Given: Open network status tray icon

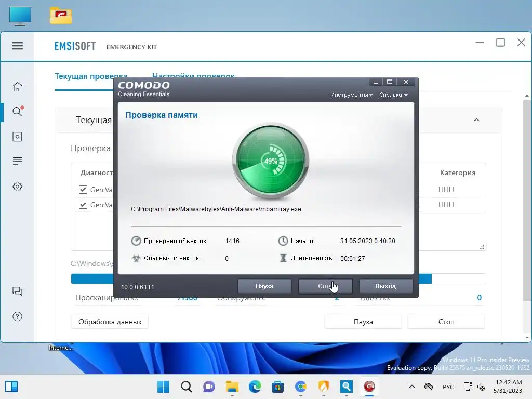Looking at the screenshot, I should pos(468,387).
